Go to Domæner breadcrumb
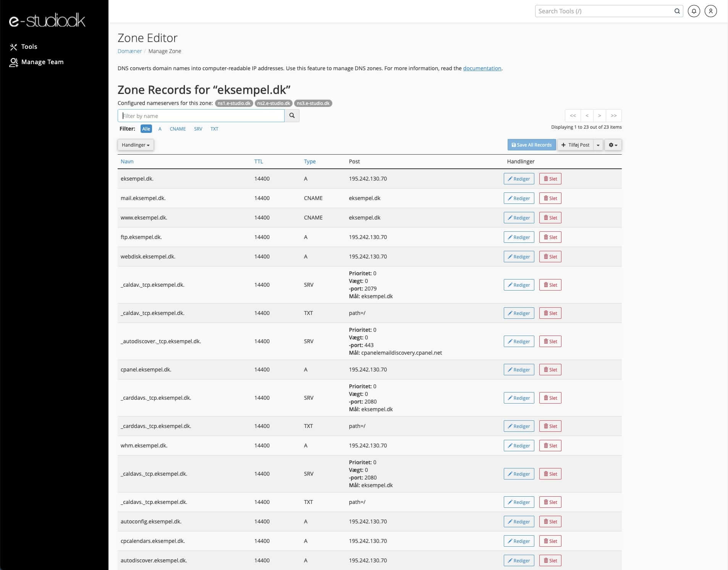Screen dimensions: 728x570 click(129, 51)
